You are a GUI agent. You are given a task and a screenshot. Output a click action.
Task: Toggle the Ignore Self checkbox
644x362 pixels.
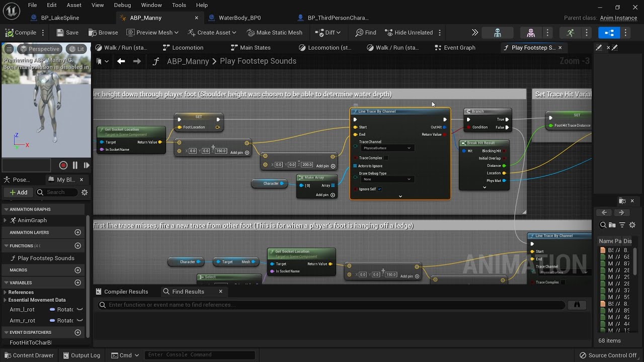pyautogui.click(x=379, y=190)
